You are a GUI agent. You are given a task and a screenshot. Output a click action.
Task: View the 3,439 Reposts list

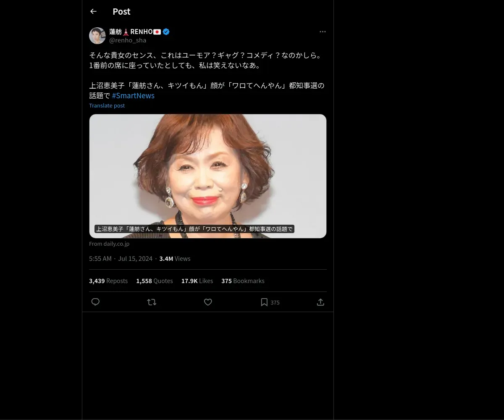[x=108, y=281]
